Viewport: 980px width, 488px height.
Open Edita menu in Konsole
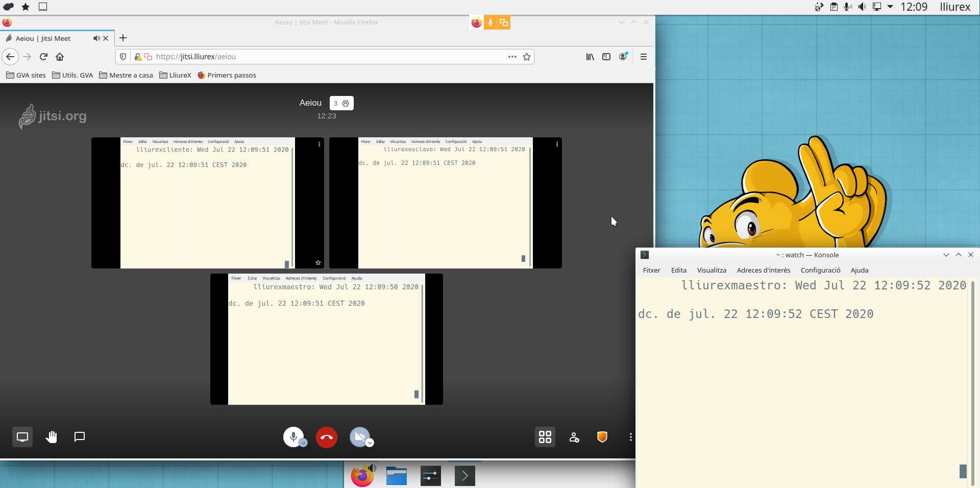click(679, 270)
